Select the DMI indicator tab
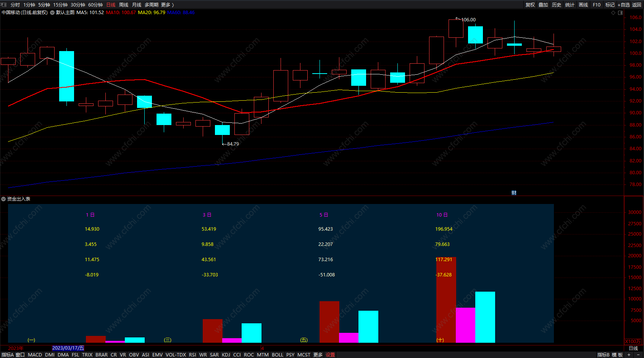The image size is (644, 358). [50, 355]
